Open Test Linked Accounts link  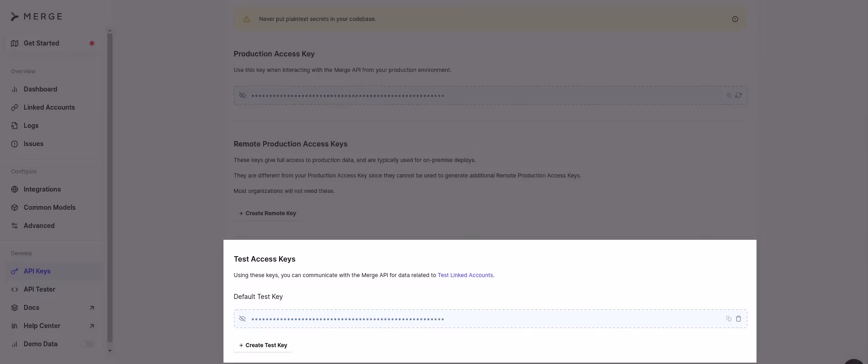coord(465,275)
